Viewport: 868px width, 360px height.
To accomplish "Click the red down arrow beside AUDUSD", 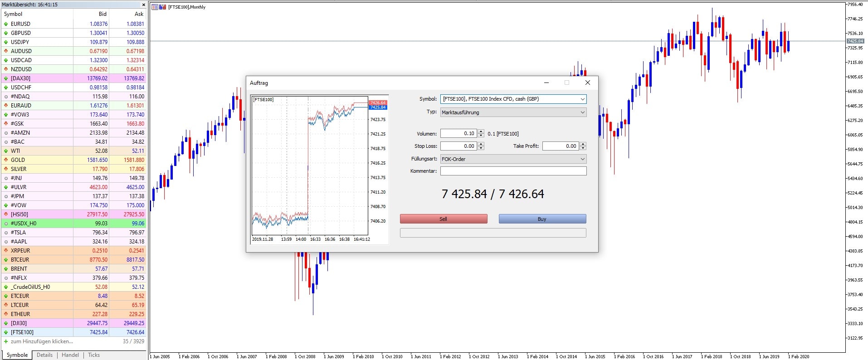I will point(6,51).
